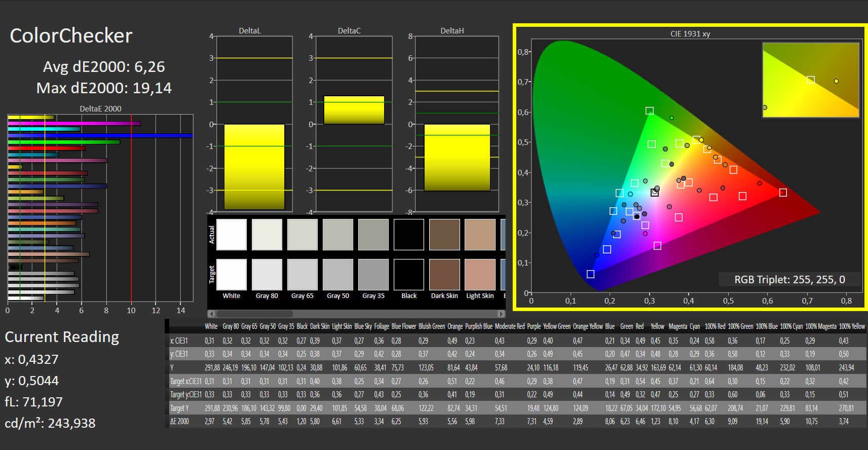The height and width of the screenshot is (450, 868).
Task: Click the right scroll arrow below the swatches
Action: point(501,314)
